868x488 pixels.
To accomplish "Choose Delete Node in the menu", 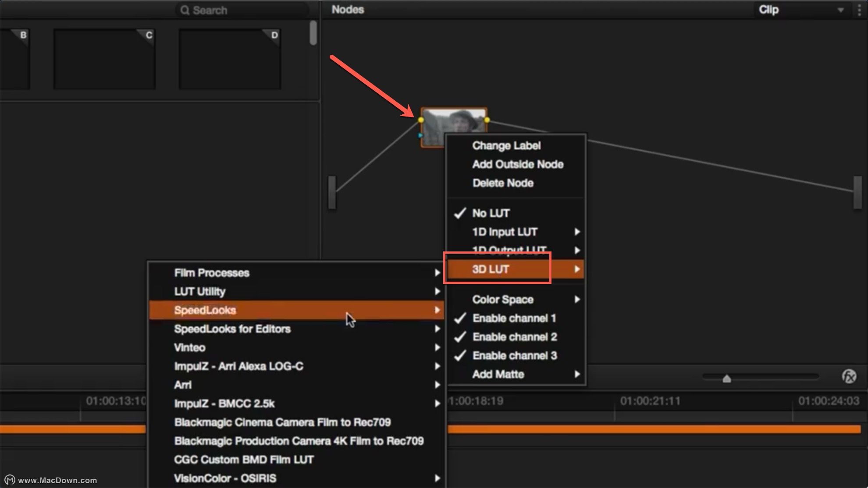I will 503,183.
